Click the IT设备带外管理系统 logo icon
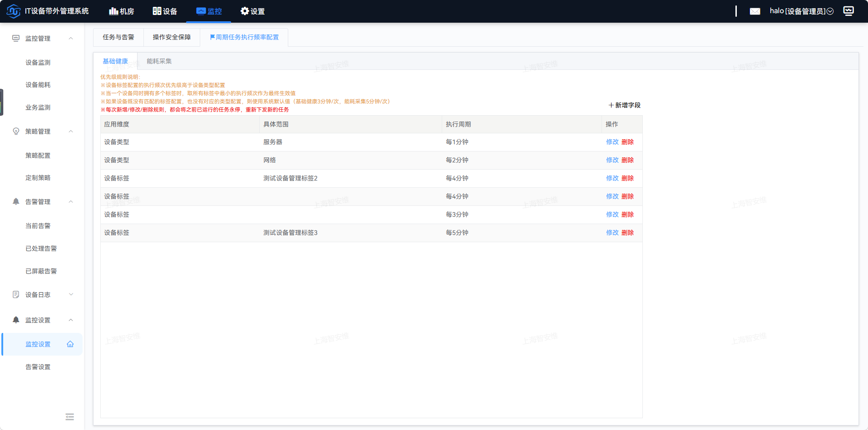Viewport: 868px width, 430px height. point(14,11)
